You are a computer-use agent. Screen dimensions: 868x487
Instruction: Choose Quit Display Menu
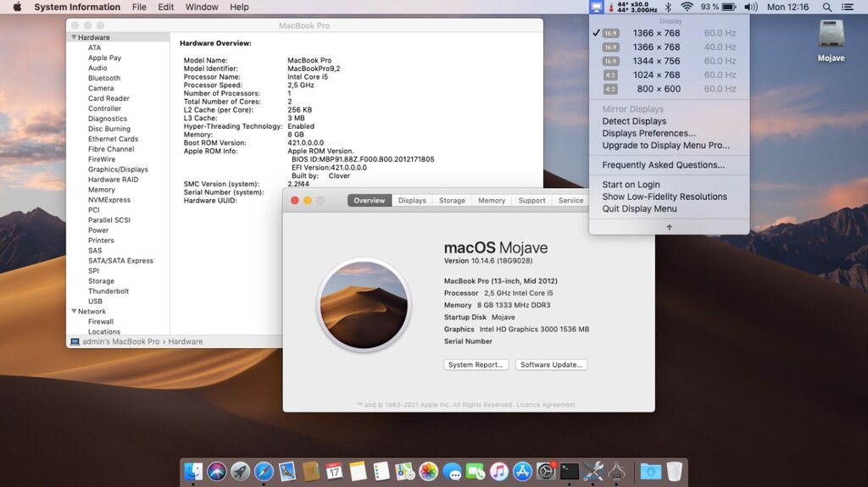[639, 208]
